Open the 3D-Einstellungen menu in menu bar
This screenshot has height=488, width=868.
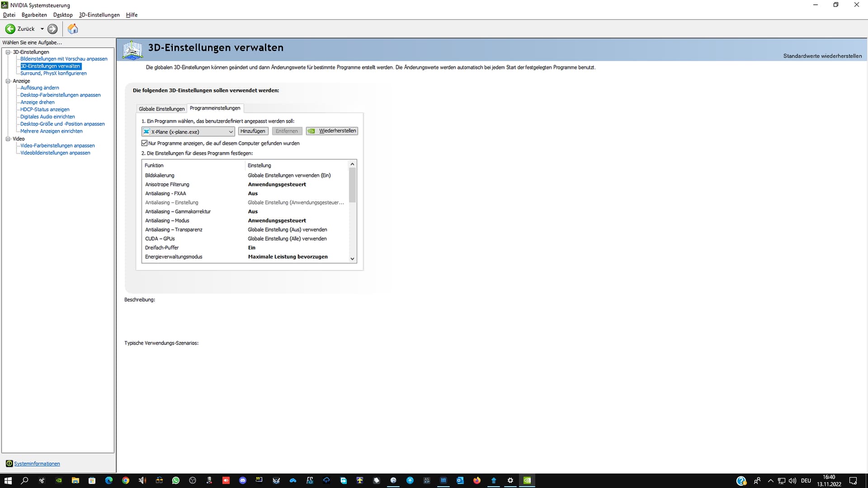pos(99,15)
